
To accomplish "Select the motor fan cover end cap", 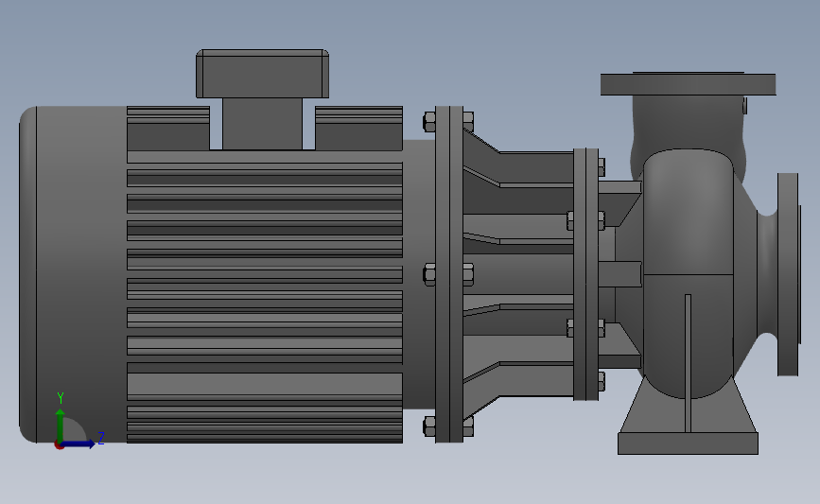I will (x=73, y=274).
